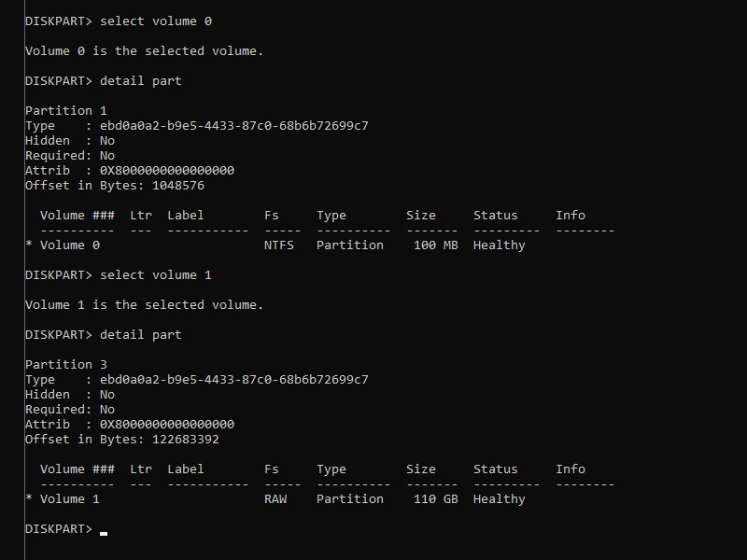Click the Healthy status in the Volume 1 row

499,498
